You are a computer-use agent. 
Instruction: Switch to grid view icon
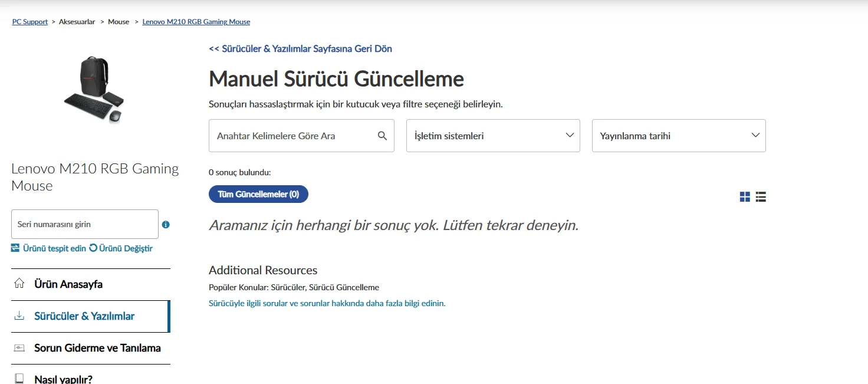(745, 197)
